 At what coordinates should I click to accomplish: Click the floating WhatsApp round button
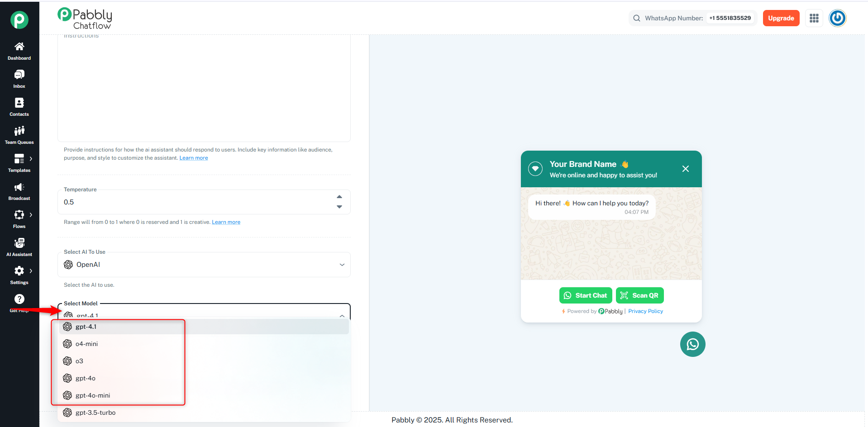pos(693,344)
